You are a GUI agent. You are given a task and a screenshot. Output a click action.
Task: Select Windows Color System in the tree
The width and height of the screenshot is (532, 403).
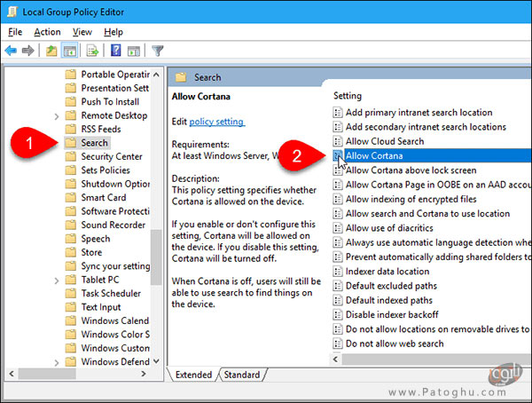115,335
